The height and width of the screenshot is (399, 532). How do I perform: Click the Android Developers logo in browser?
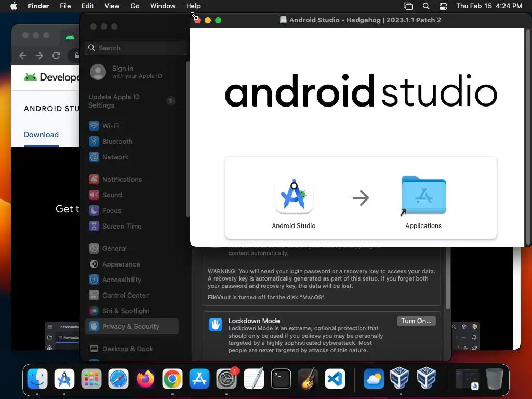pyautogui.click(x=51, y=77)
